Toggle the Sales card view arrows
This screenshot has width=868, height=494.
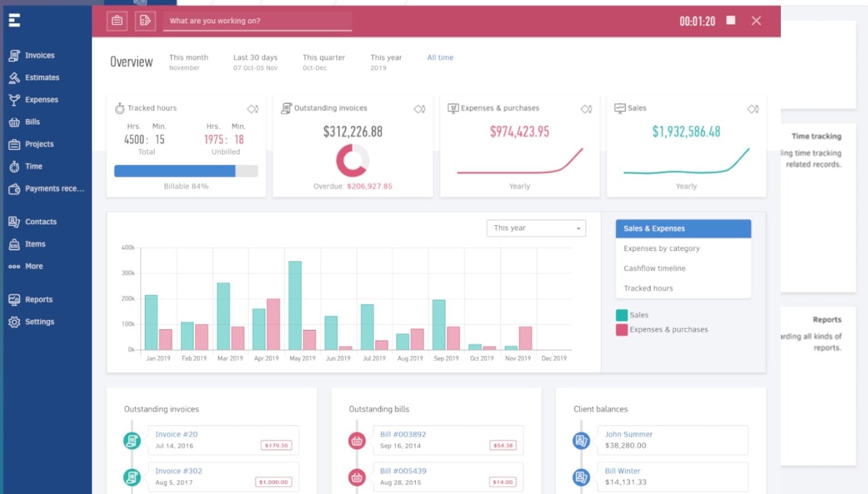tap(753, 109)
